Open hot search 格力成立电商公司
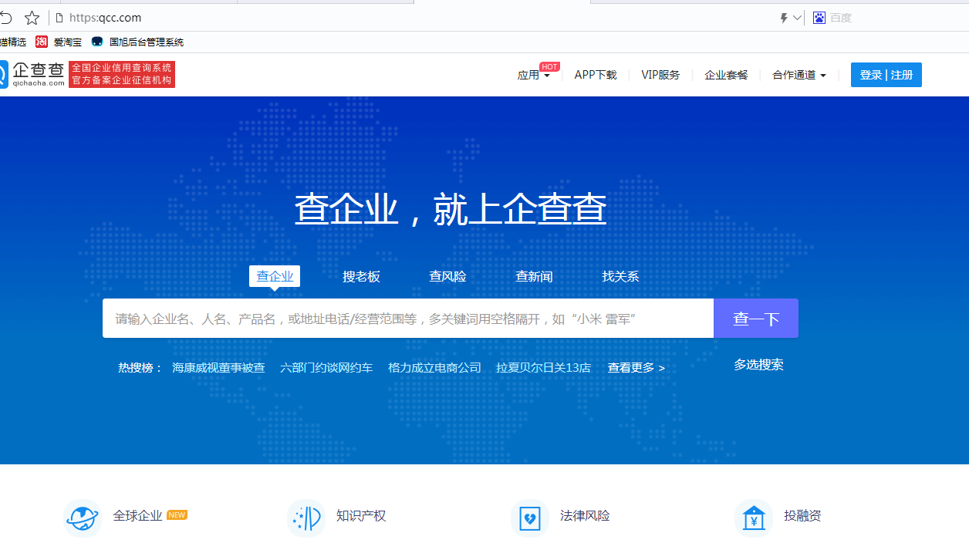Image resolution: width=969 pixels, height=560 pixels. click(434, 368)
